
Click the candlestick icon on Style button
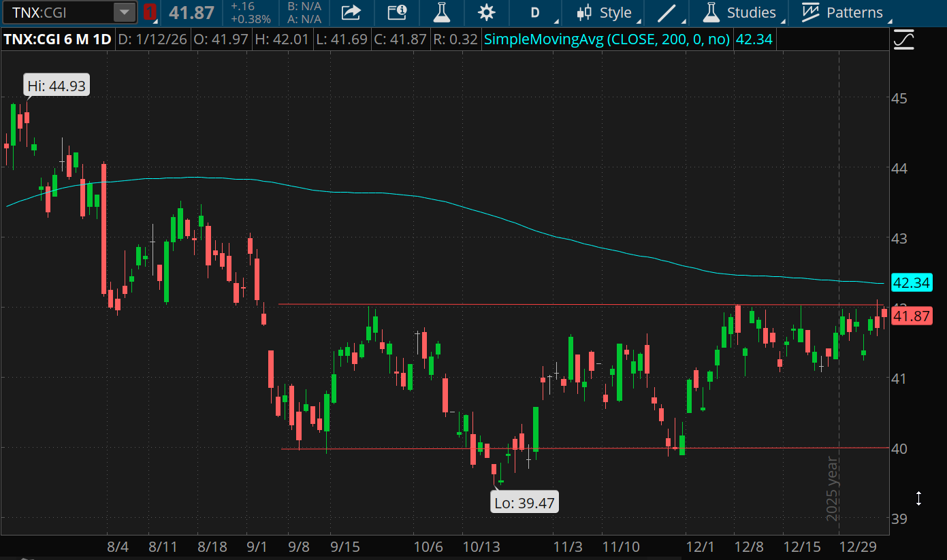coord(584,12)
